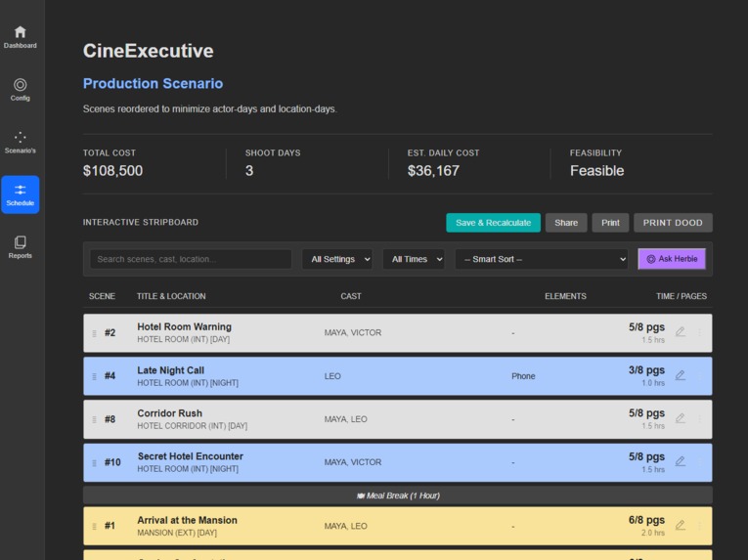Click the Phone element in scene #4

pos(523,376)
